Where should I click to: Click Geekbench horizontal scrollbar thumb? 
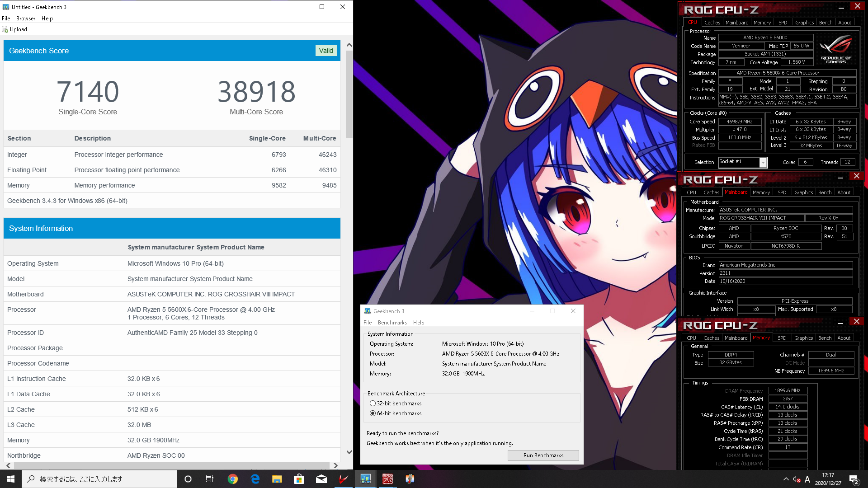171,465
